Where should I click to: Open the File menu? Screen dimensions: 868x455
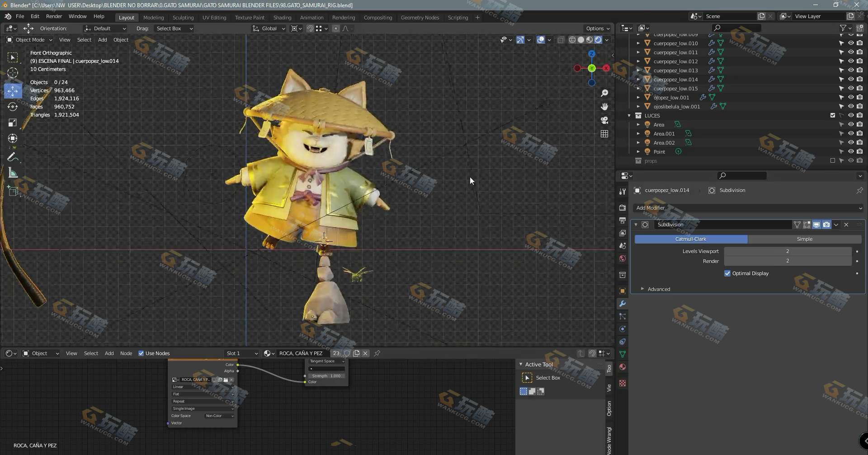(x=20, y=16)
